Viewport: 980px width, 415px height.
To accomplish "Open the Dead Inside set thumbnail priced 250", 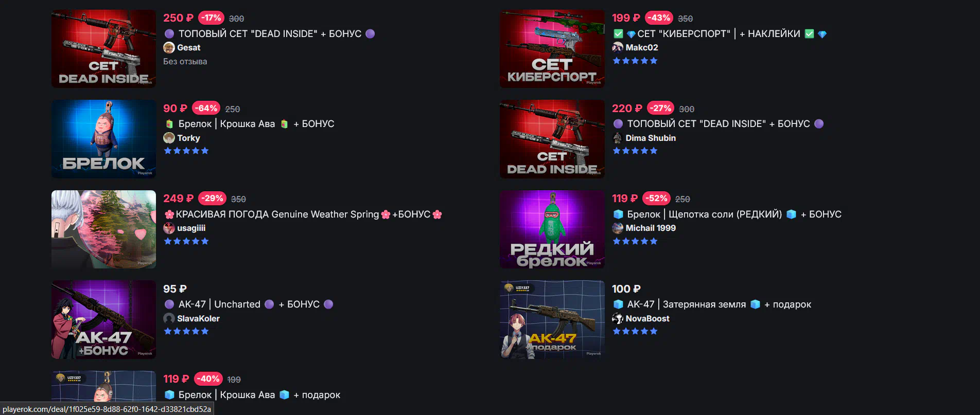I will pyautogui.click(x=103, y=49).
